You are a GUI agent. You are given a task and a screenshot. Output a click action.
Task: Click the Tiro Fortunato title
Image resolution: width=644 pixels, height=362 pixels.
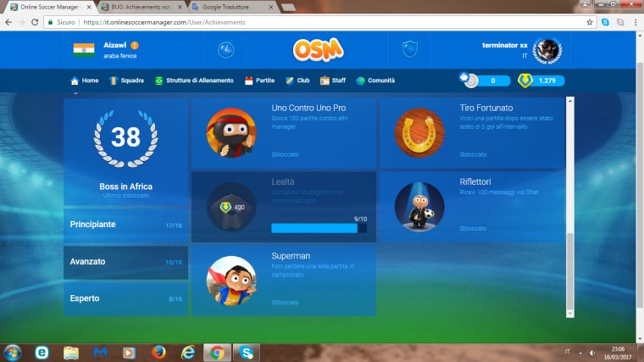(486, 108)
